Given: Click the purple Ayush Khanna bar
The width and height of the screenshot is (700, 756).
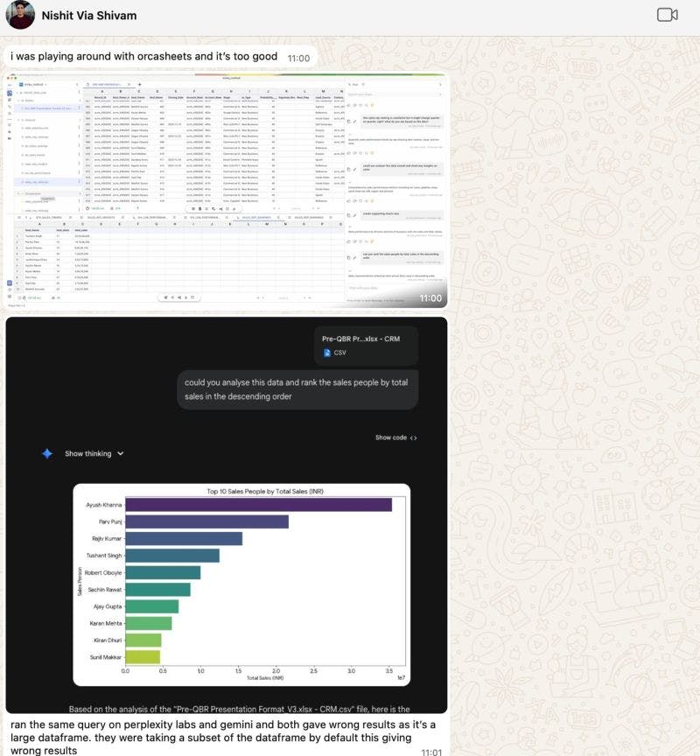Looking at the screenshot, I should (x=258, y=505).
